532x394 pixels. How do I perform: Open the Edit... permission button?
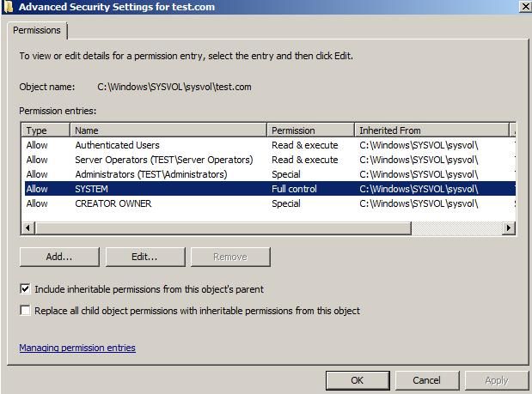[145, 257]
